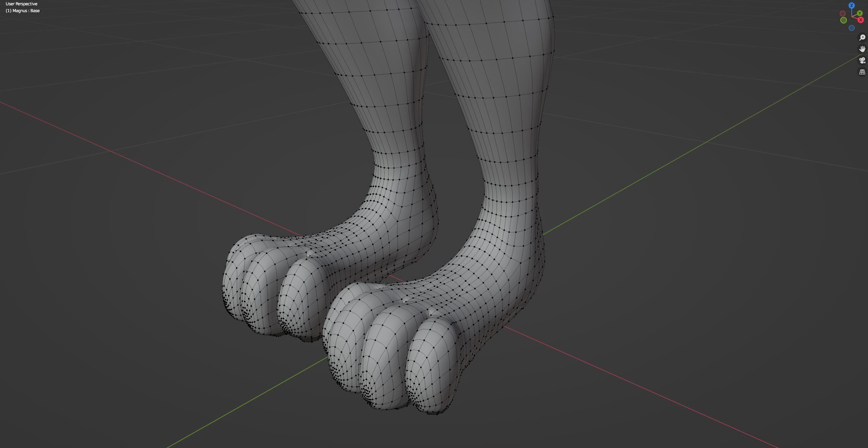Click the negative Z axis hollow blue circle
The width and height of the screenshot is (868, 448).
(x=852, y=28)
